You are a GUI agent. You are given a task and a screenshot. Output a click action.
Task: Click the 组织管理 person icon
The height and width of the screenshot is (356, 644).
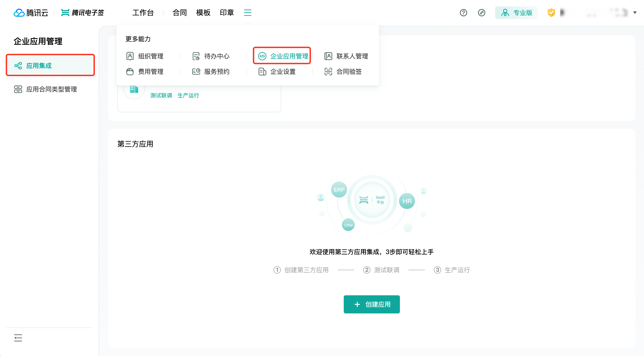coord(130,56)
